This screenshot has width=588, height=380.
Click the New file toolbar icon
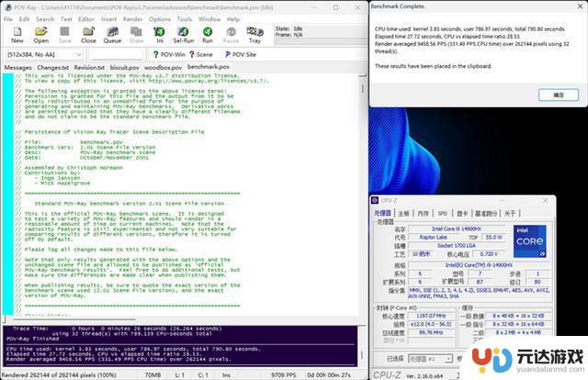[x=17, y=35]
